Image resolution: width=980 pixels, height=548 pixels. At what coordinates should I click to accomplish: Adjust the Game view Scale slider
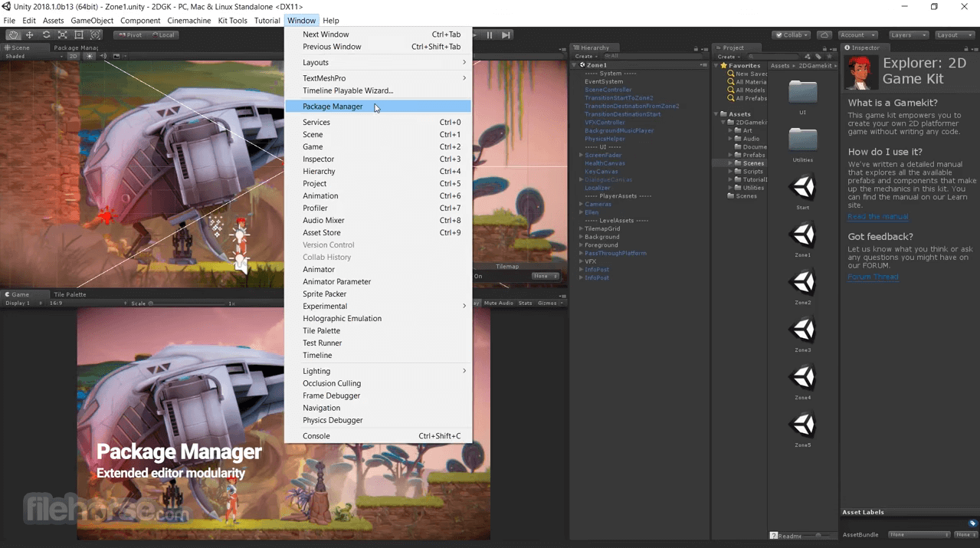pos(189,304)
